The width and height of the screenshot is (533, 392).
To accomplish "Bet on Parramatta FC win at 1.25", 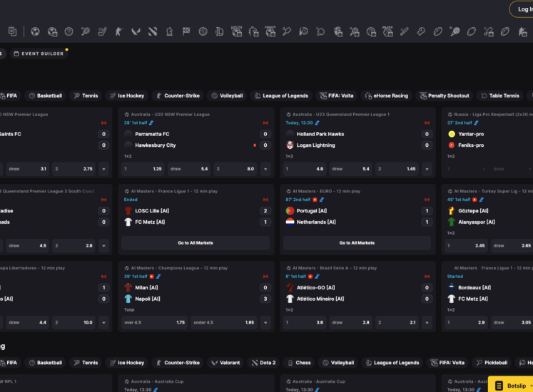I will coord(143,169).
